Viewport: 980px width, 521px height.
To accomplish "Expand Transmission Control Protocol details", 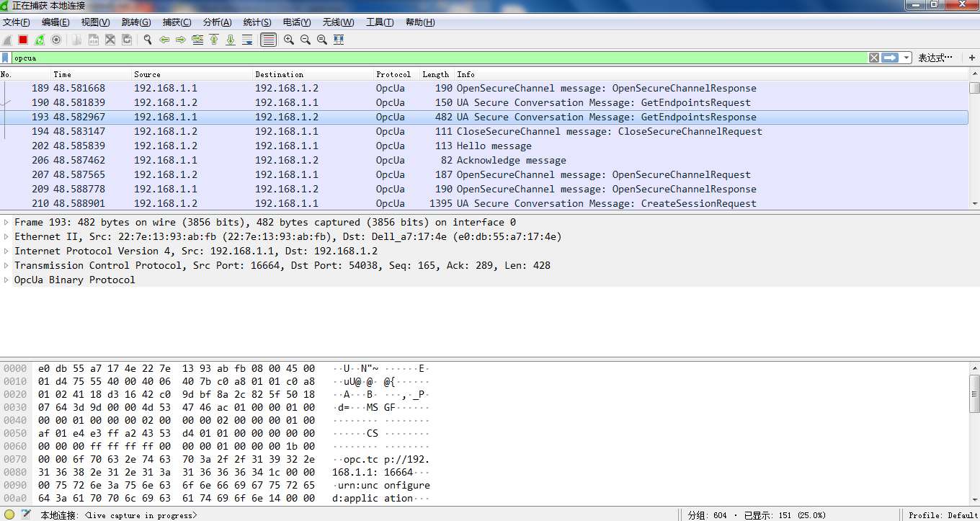I will point(6,265).
